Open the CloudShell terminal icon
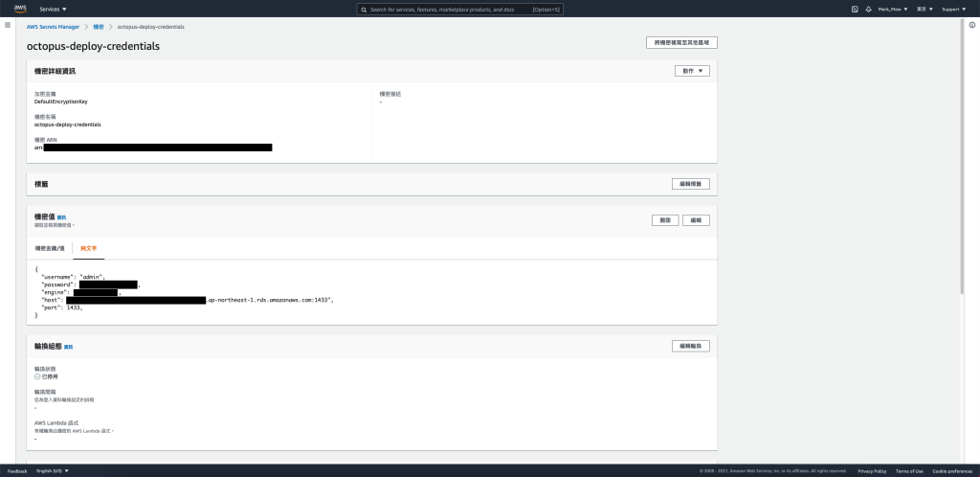Image resolution: width=980 pixels, height=477 pixels. click(855, 10)
